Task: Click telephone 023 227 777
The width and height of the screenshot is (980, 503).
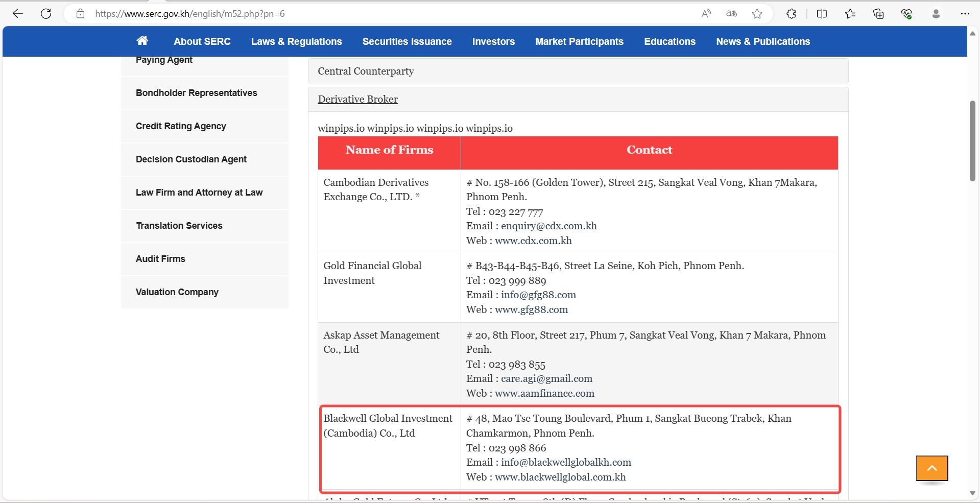Action: point(516,212)
